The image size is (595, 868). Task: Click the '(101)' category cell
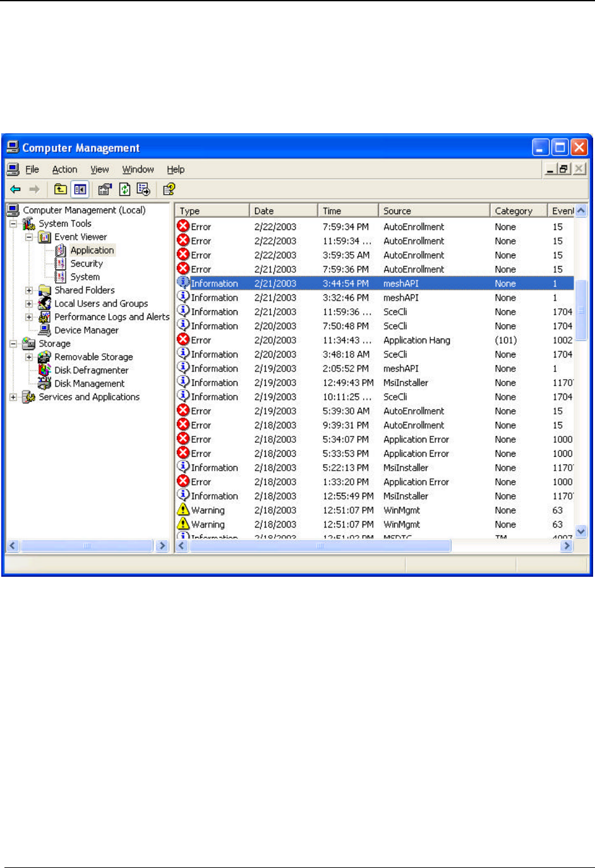tap(506, 340)
